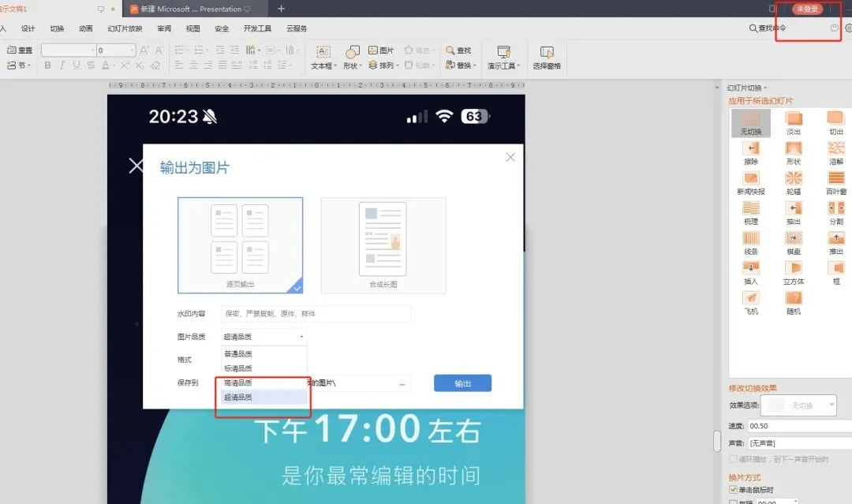
Task: Open the 声音 sound selector
Action: tap(800, 443)
